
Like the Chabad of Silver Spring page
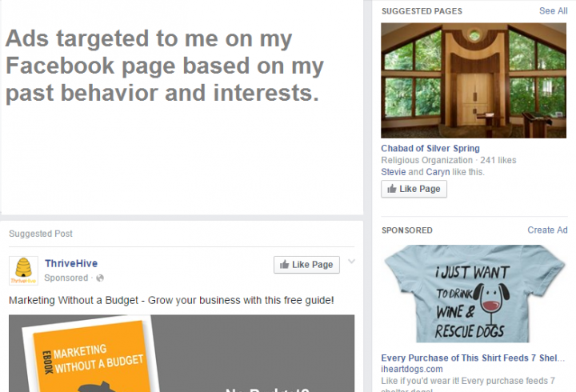(x=414, y=189)
